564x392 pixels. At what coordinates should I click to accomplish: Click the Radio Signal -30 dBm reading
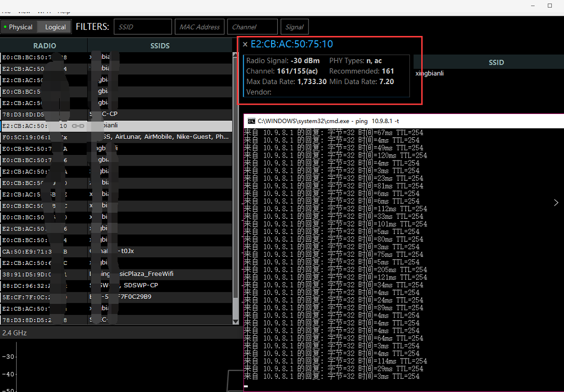(304, 60)
